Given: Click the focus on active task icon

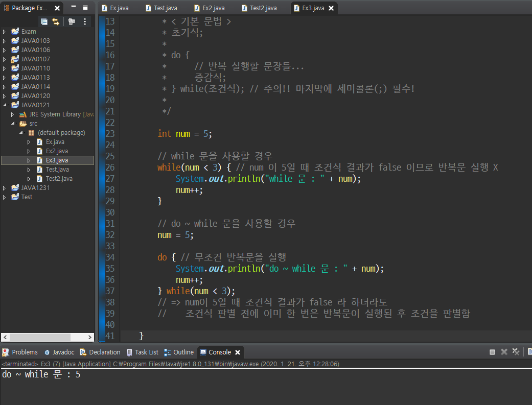Looking at the screenshot, I should point(72,21).
